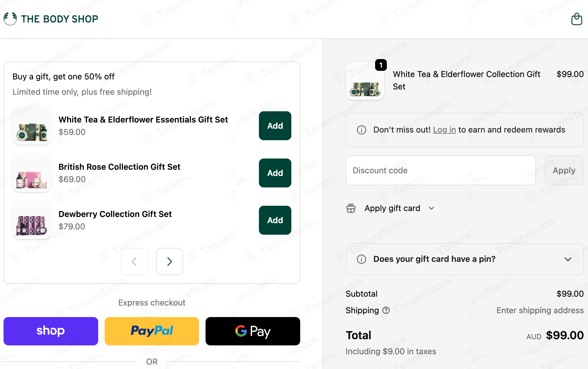Image resolution: width=588 pixels, height=369 pixels.
Task: Pay with PayPal express checkout
Action: click(152, 331)
